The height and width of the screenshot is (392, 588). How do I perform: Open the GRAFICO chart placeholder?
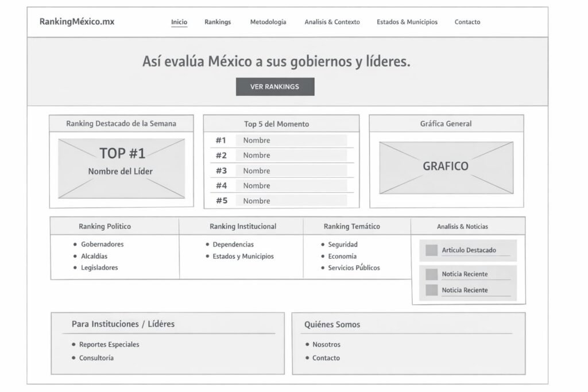446,167
